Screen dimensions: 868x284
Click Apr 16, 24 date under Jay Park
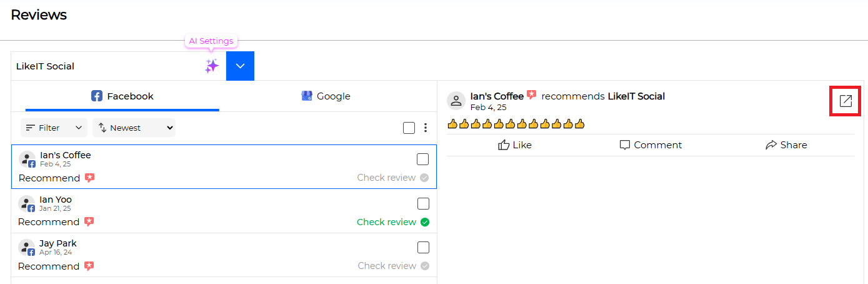(x=55, y=252)
